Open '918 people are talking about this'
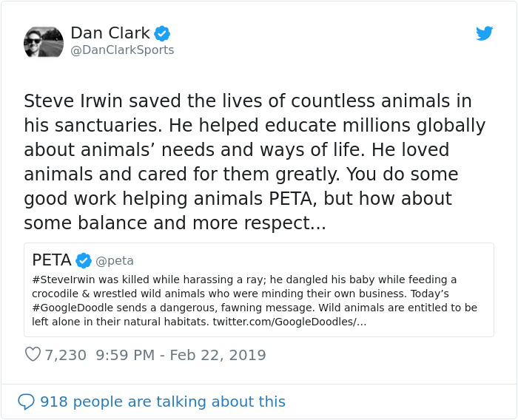 (x=162, y=402)
